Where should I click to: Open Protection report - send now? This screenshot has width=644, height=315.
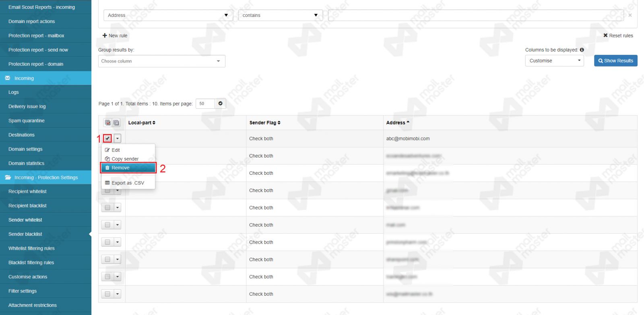click(45, 50)
